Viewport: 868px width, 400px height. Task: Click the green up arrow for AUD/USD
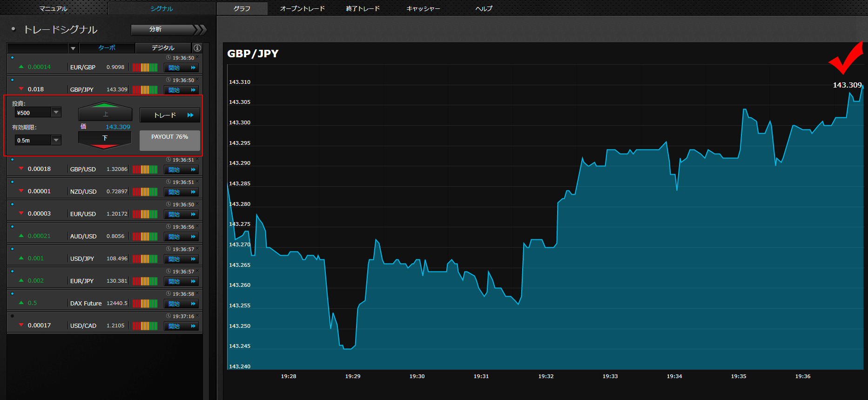(21, 236)
